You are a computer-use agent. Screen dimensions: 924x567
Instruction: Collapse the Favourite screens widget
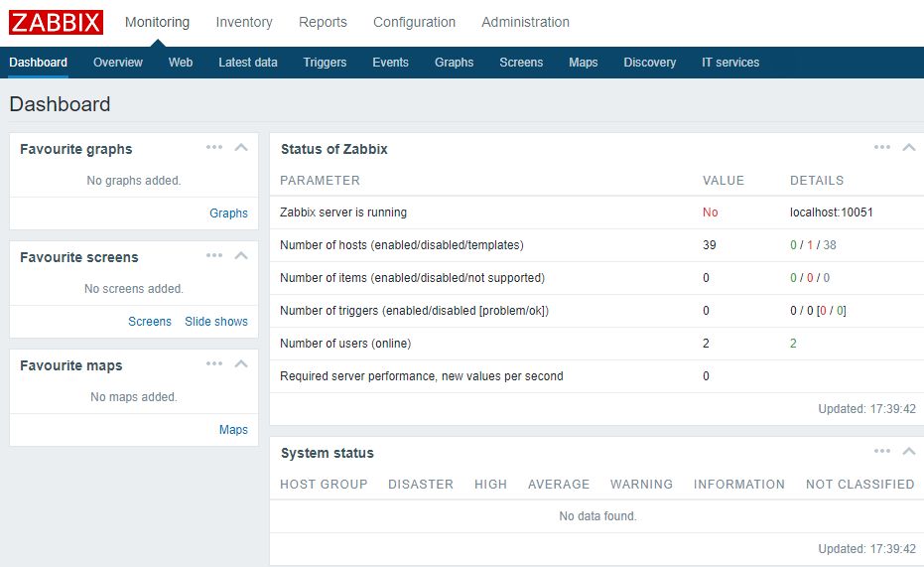pos(241,256)
